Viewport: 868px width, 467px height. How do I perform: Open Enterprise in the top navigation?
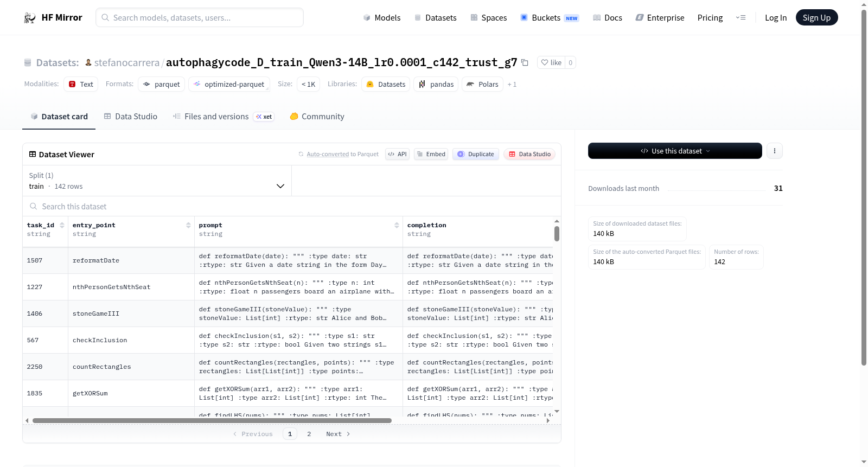click(x=660, y=17)
